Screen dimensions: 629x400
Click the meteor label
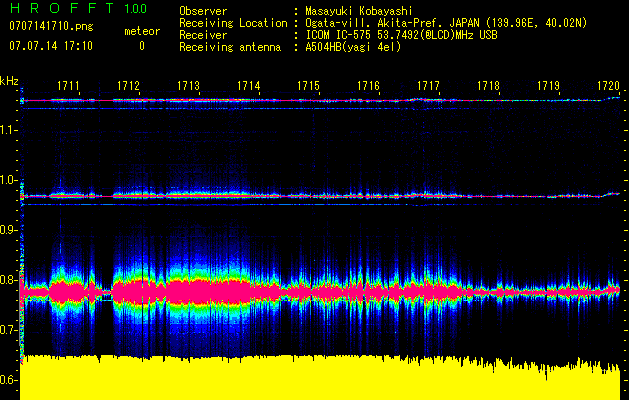(x=141, y=31)
